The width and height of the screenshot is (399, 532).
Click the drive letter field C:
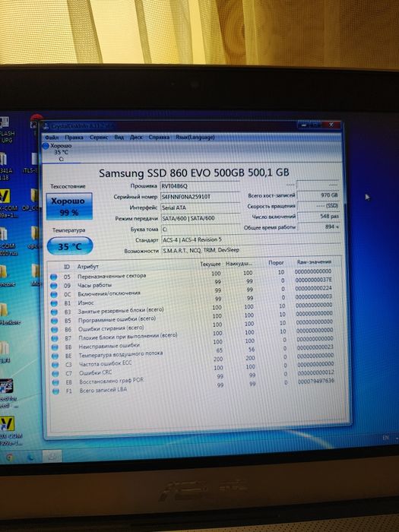[x=200, y=229]
